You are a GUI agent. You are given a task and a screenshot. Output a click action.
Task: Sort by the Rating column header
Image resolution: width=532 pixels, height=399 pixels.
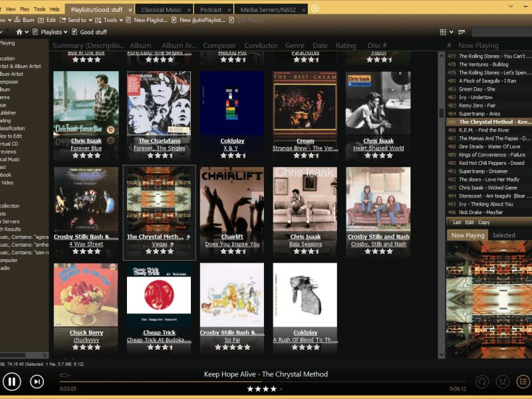pos(346,45)
